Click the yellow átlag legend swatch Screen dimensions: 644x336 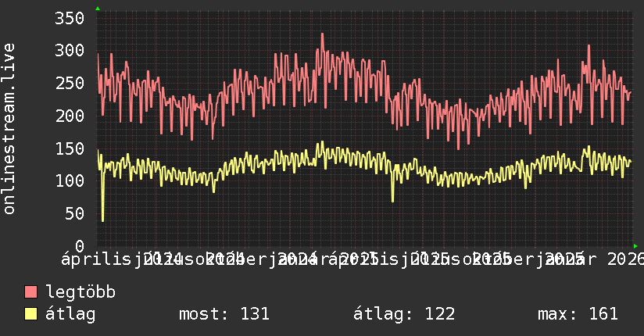(30, 314)
